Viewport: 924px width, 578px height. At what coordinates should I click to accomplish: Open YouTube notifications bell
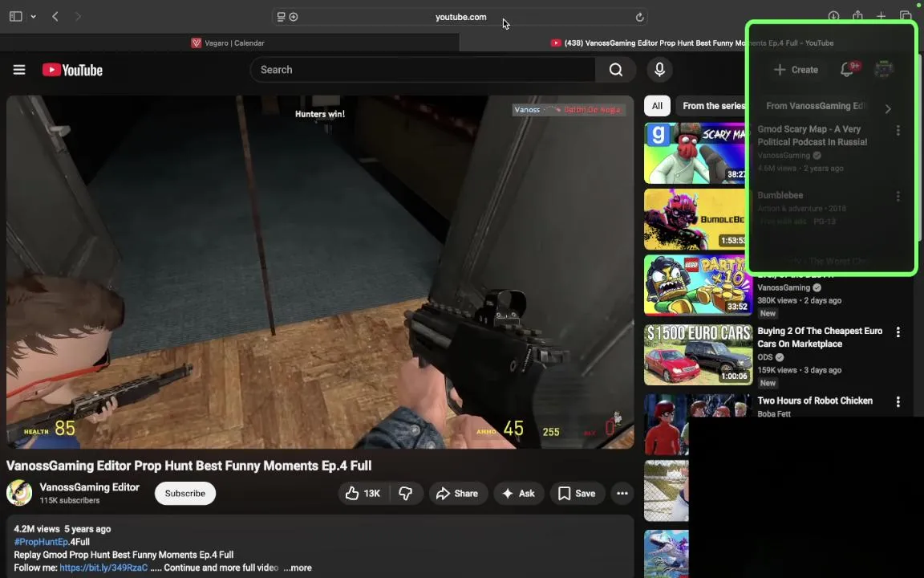click(x=847, y=70)
